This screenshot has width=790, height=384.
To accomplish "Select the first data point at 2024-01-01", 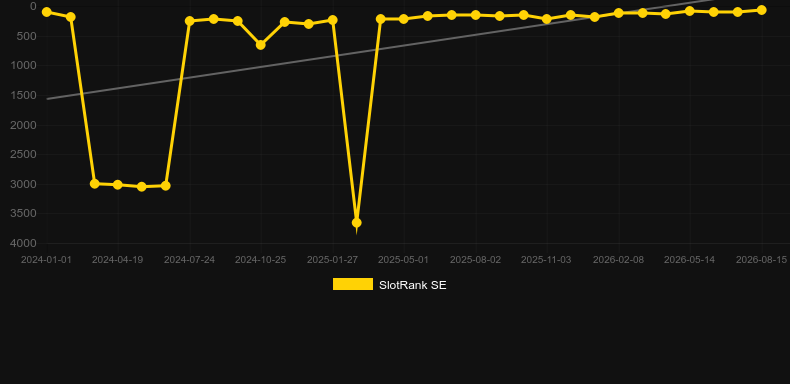I will pyautogui.click(x=47, y=12).
